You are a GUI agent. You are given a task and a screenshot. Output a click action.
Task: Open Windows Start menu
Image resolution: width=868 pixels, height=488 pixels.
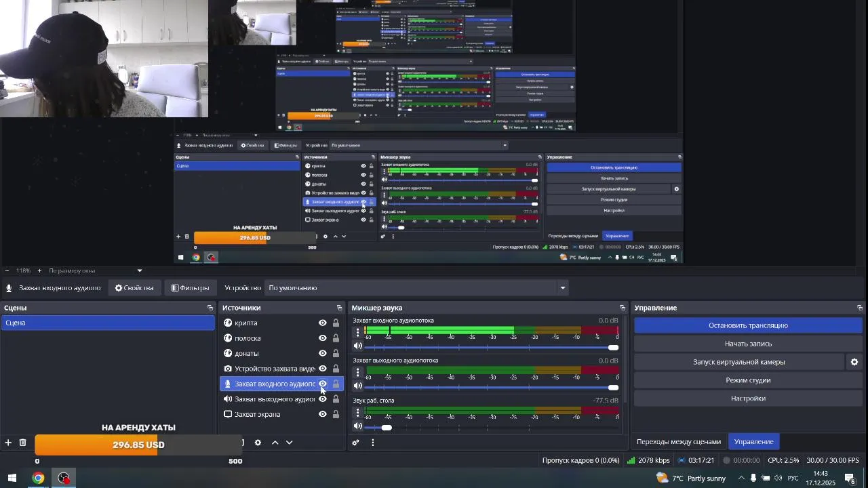[x=12, y=479]
